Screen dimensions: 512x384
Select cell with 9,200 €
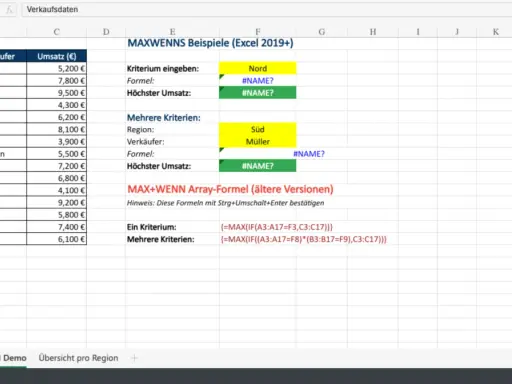[x=57, y=203]
